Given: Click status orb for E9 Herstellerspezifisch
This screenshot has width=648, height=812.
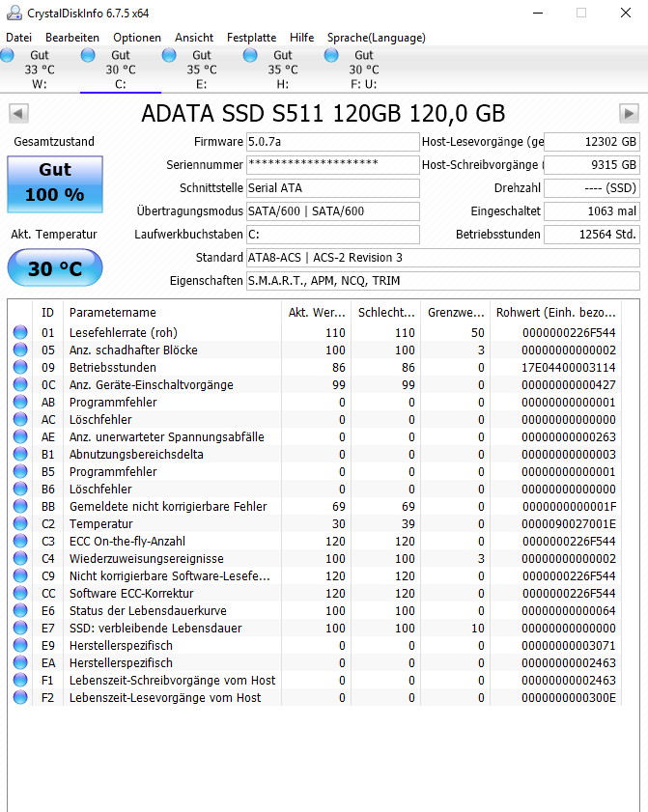Looking at the screenshot, I should coord(20,645).
